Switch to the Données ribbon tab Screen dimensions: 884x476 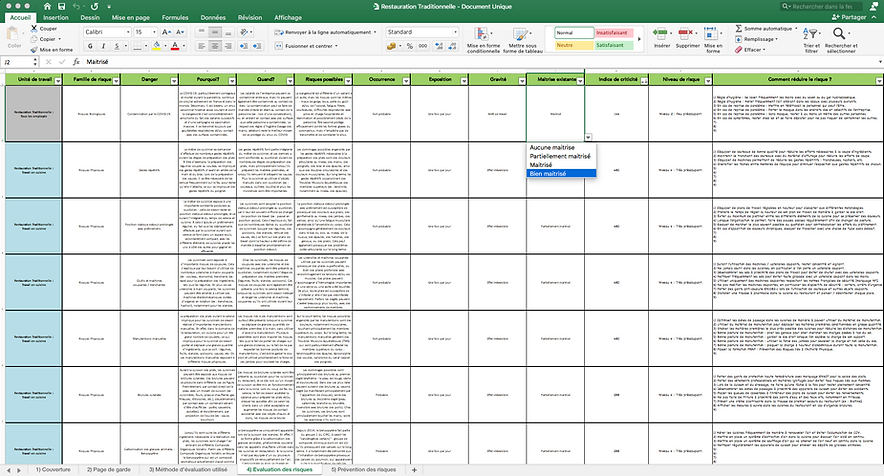click(213, 17)
